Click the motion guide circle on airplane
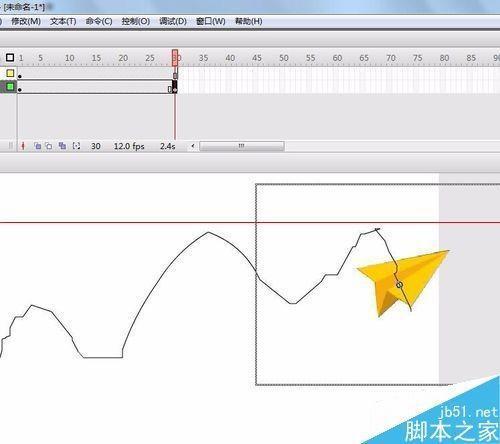 pyautogui.click(x=400, y=285)
